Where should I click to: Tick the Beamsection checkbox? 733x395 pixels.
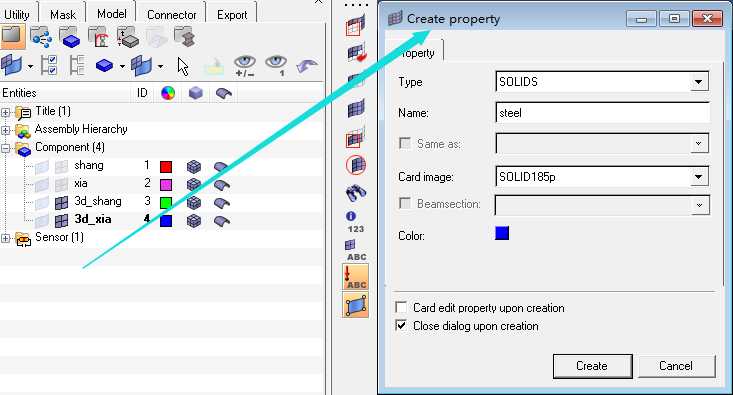pyautogui.click(x=405, y=203)
